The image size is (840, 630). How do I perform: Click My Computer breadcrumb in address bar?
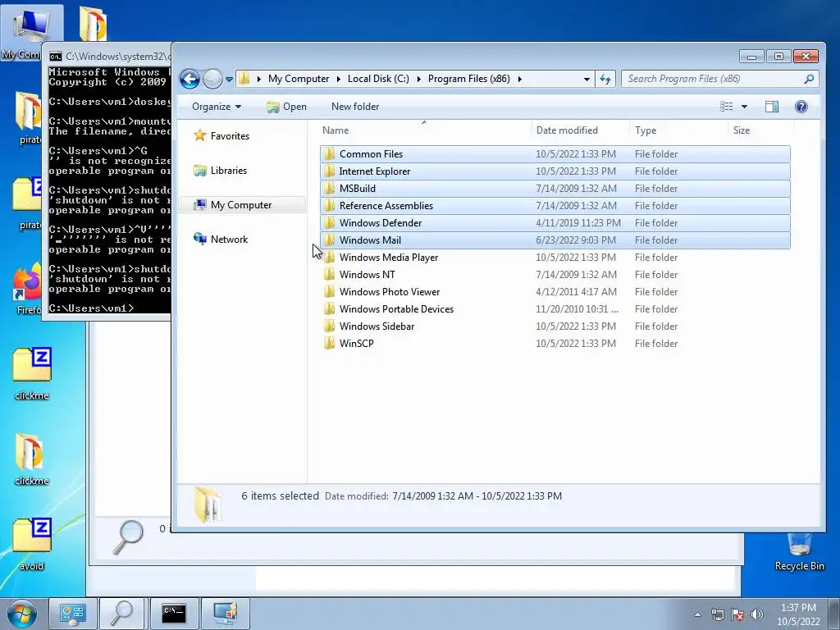click(x=299, y=79)
